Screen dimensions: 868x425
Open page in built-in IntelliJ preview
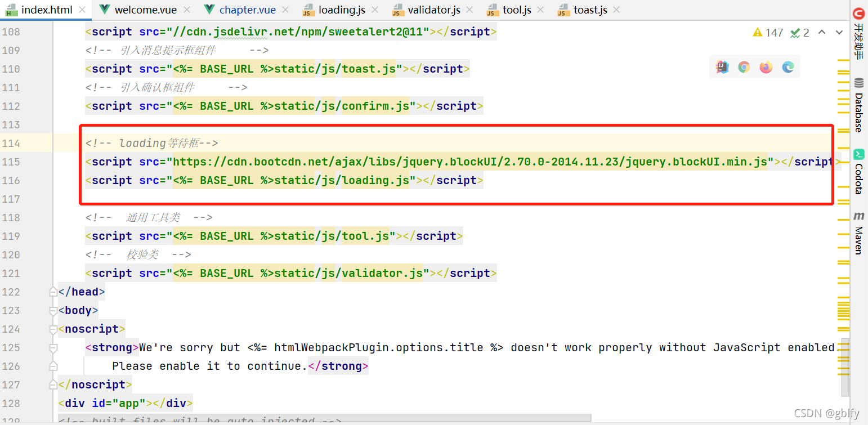722,67
